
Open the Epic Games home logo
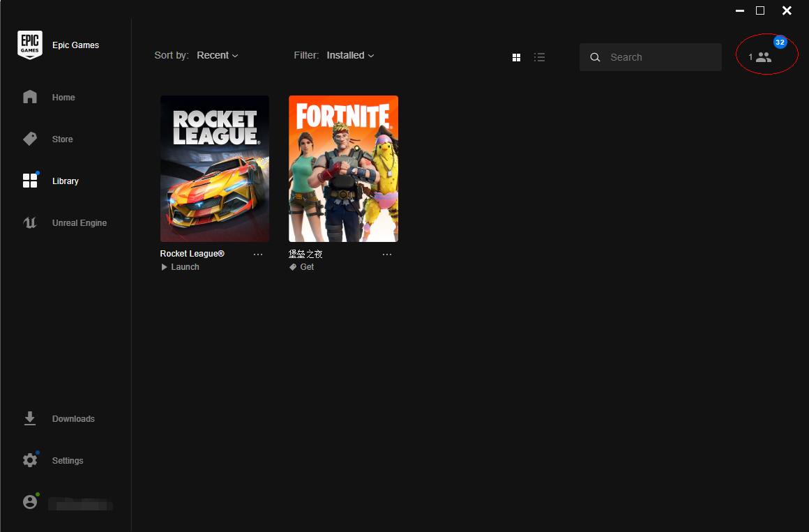click(30, 44)
